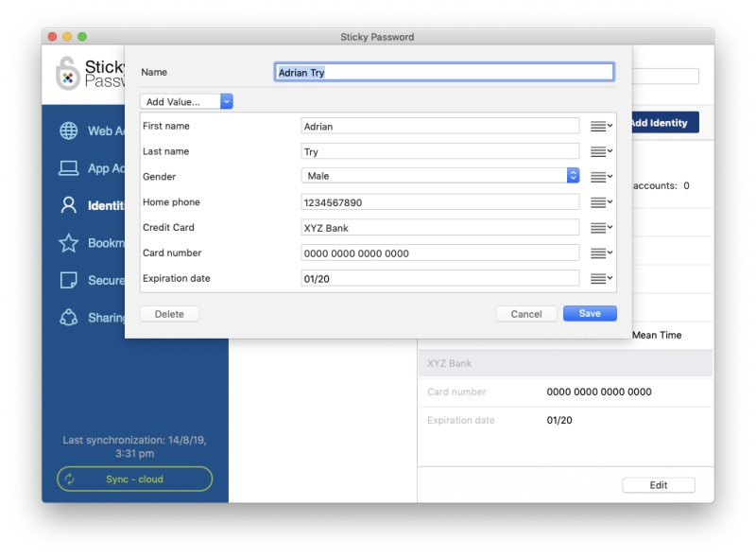Open Bookmarks via the star icon
Viewport: 756px width, 558px height.
point(68,243)
